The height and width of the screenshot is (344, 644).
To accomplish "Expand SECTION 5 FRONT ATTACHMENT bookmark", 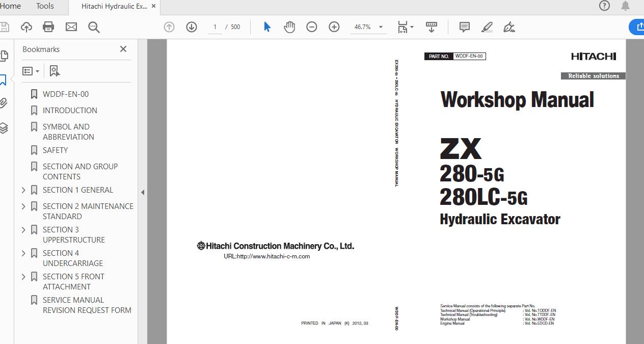I will pos(23,277).
